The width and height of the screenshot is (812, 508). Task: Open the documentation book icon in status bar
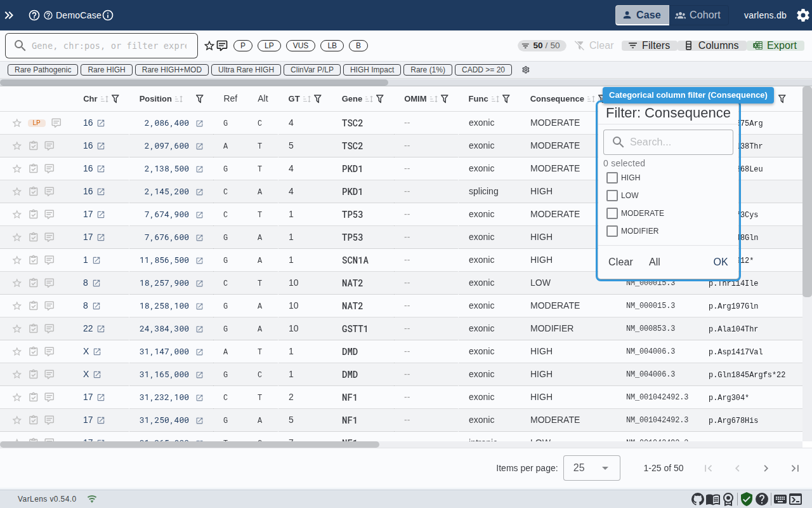coord(712,499)
